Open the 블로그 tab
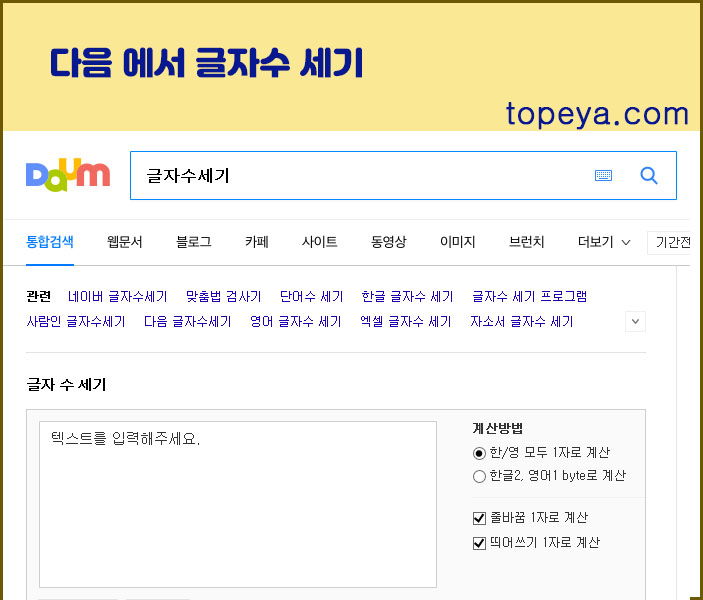This screenshot has width=703, height=600. point(194,242)
